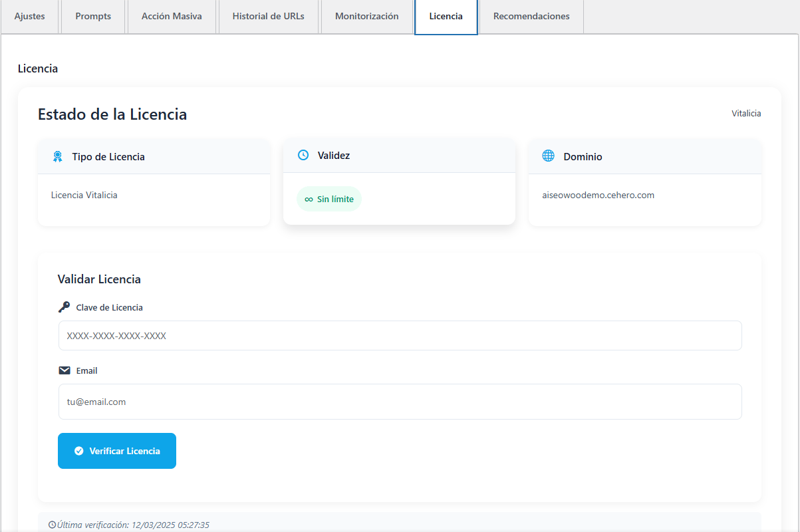Click the user icon beside Tipo de Licencia
Screen dimensions: 800x532
coord(58,156)
